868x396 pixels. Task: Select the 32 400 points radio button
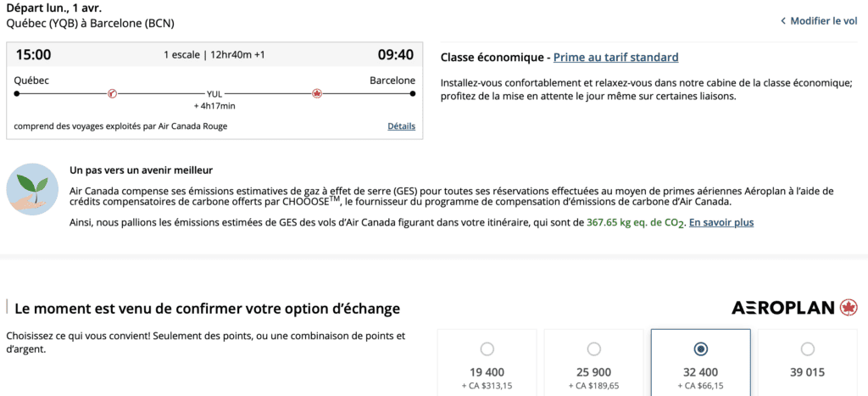coord(701,349)
